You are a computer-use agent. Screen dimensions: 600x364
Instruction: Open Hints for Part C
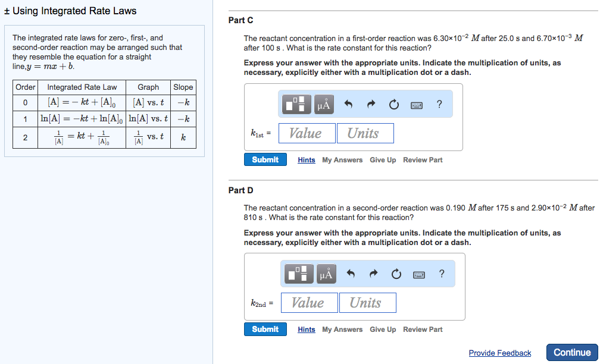coord(306,159)
